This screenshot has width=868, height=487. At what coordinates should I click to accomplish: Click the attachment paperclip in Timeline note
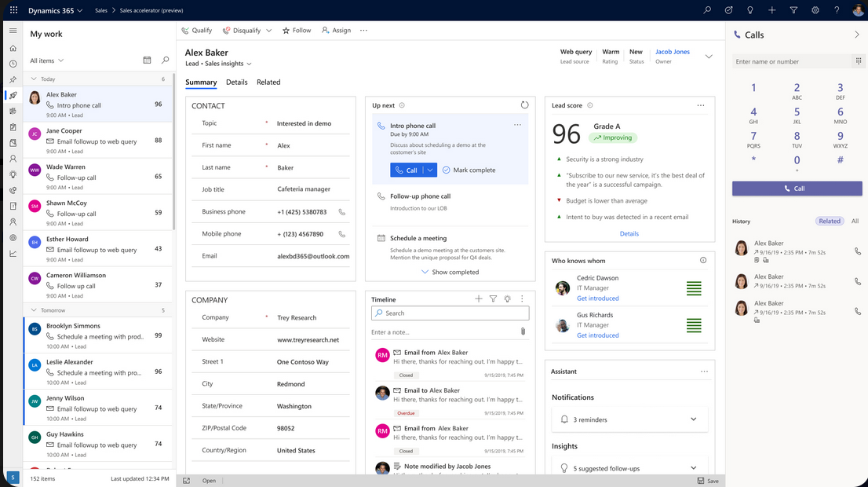[x=523, y=332]
